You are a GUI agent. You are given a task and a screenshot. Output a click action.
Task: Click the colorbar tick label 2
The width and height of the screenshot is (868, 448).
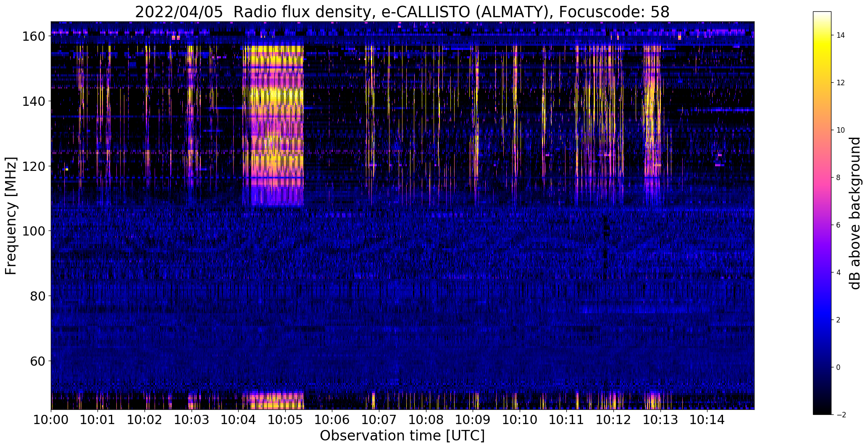(839, 320)
